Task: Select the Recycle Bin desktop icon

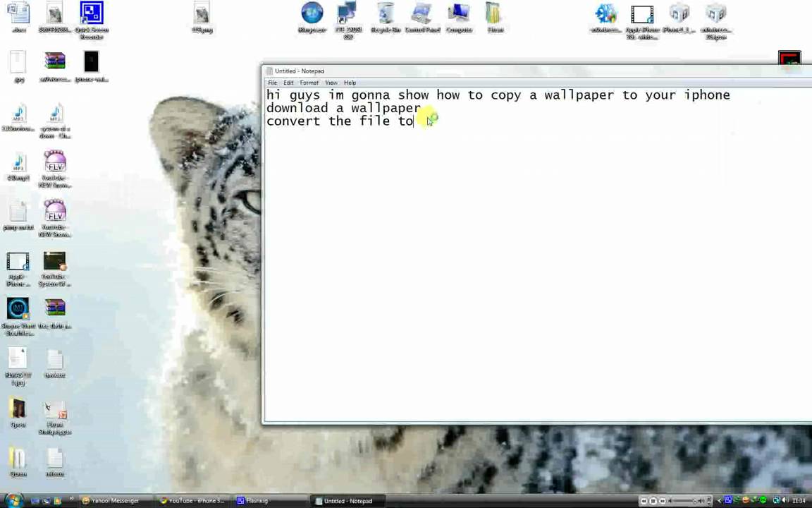Action: click(386, 18)
